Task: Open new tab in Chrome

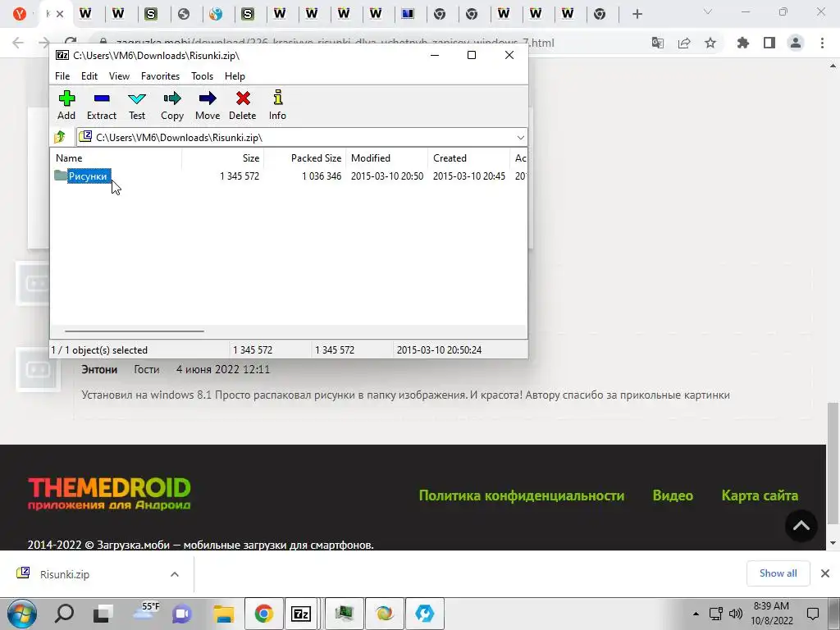Action: pyautogui.click(x=637, y=14)
